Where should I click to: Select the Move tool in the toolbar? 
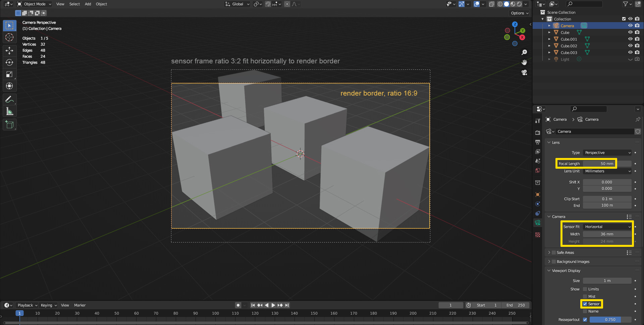coord(9,51)
